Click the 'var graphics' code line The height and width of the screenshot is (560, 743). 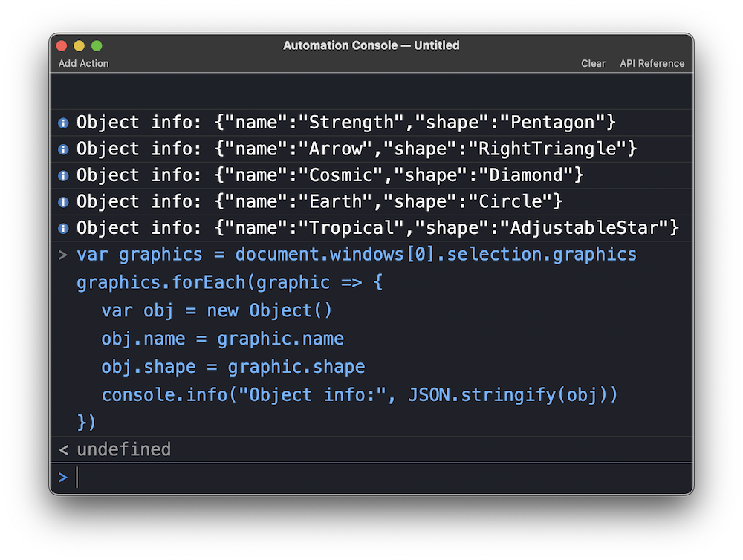357,255
